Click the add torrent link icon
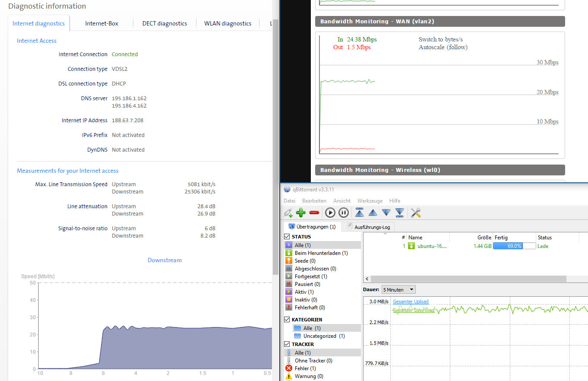The height and width of the screenshot is (381, 588). [288, 213]
